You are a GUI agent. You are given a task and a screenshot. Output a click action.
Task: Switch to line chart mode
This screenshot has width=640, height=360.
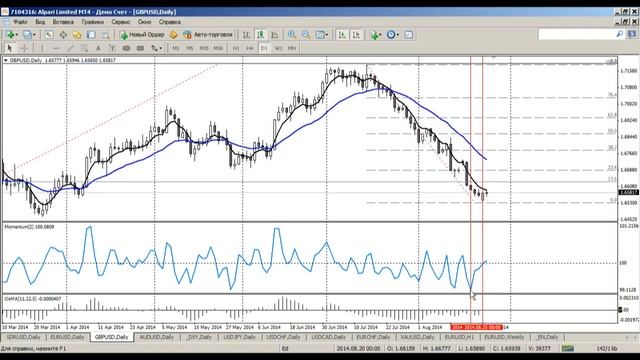[275, 35]
